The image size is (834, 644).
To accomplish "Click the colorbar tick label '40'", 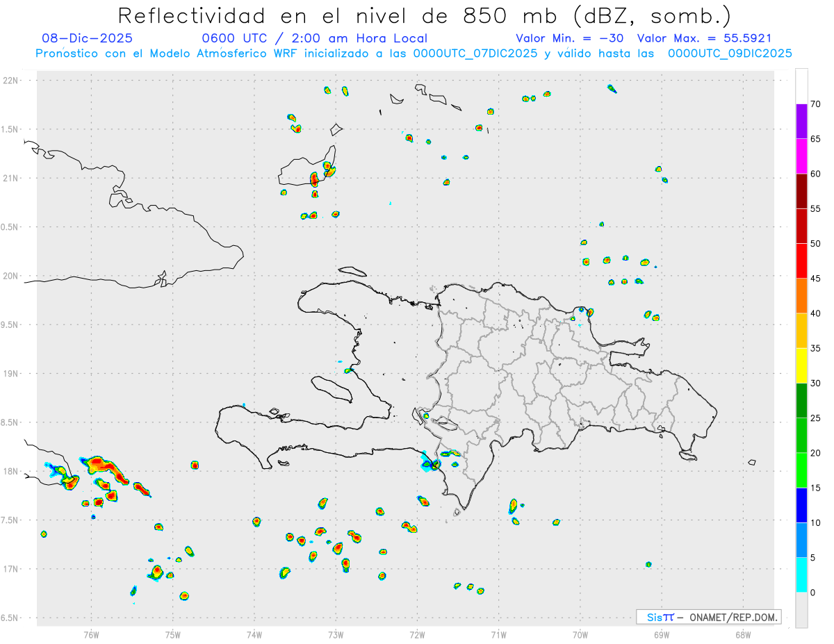I will (x=815, y=313).
